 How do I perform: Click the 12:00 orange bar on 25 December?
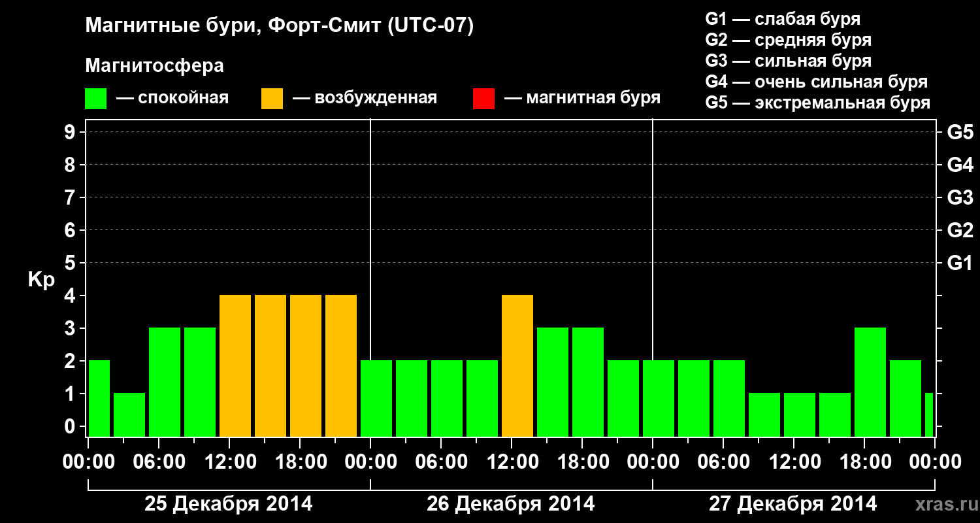tap(235, 365)
